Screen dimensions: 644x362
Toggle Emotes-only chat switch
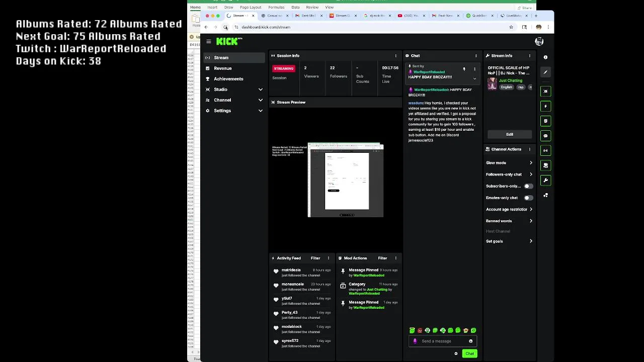tap(528, 198)
